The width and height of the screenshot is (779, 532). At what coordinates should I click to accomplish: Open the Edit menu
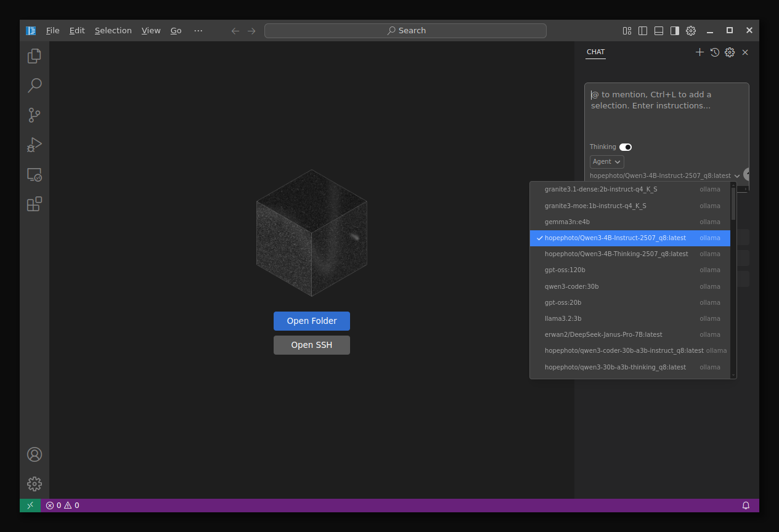(x=77, y=31)
